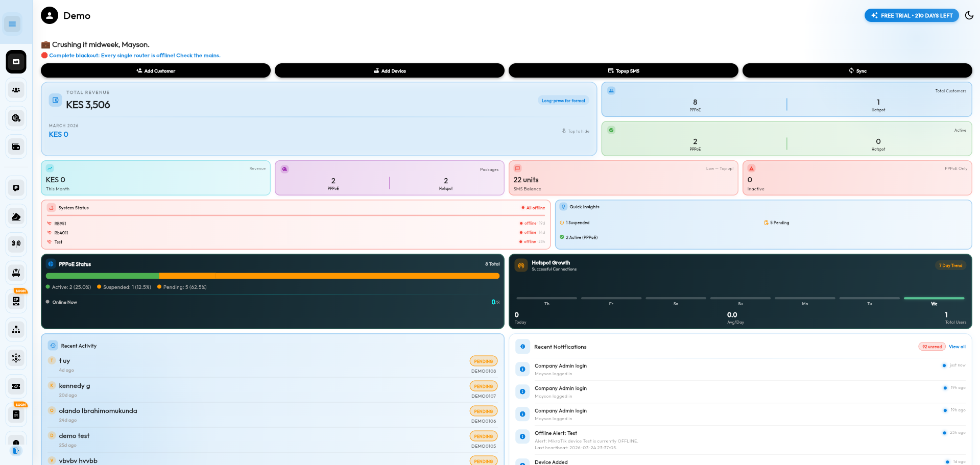980x465 pixels.
Task: Select the Test router row
Action: (x=296, y=242)
